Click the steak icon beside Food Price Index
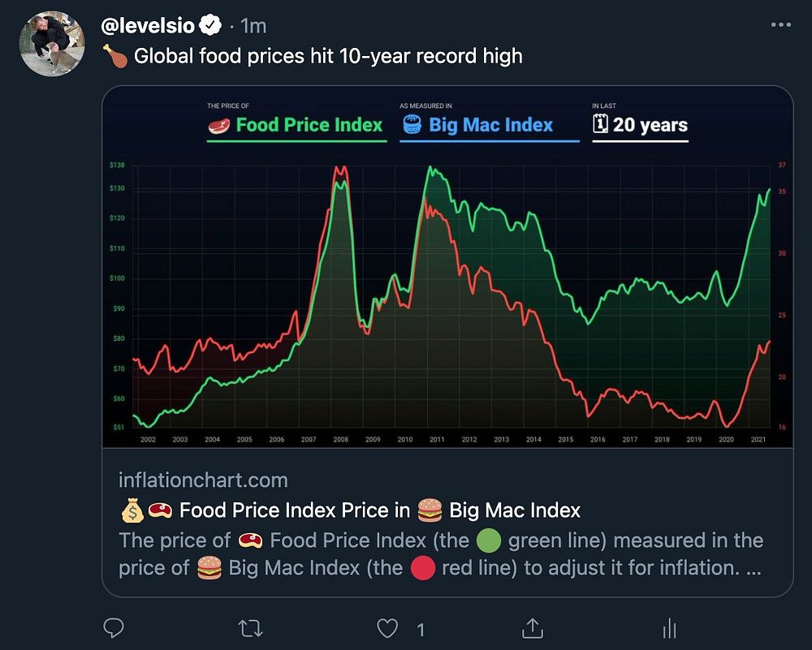812x650 pixels. pyautogui.click(x=219, y=126)
